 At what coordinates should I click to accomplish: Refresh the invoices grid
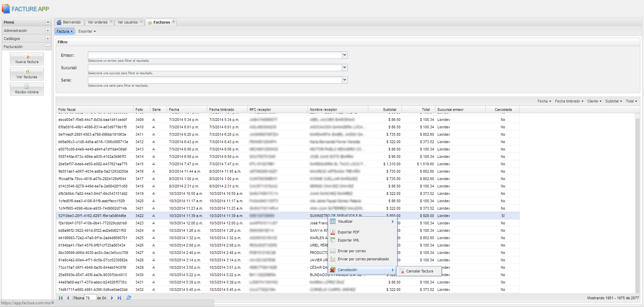point(129,298)
